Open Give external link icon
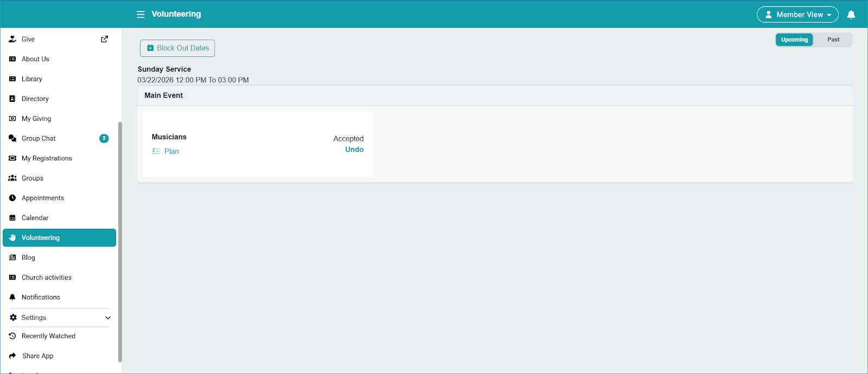Image resolution: width=868 pixels, height=374 pixels. (x=105, y=39)
